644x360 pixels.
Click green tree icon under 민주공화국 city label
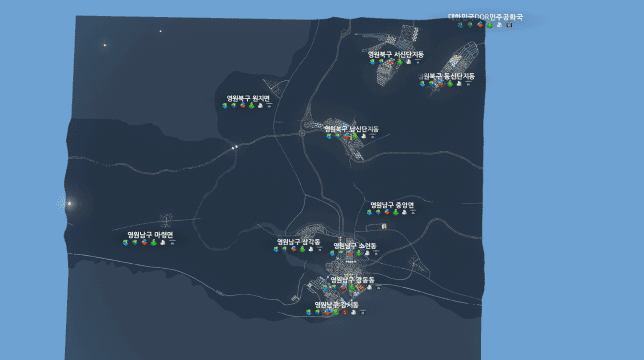point(490,25)
